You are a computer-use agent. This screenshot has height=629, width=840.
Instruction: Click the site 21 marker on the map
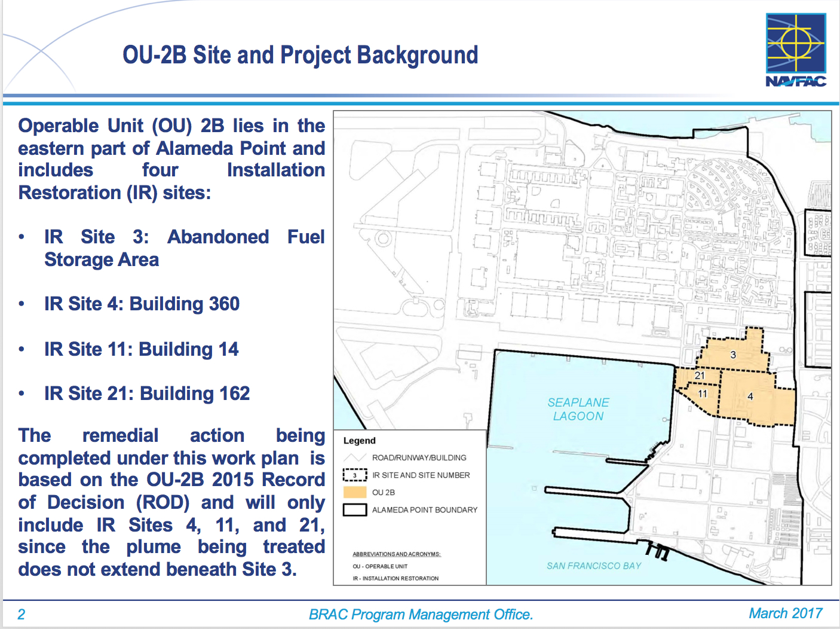tap(700, 375)
